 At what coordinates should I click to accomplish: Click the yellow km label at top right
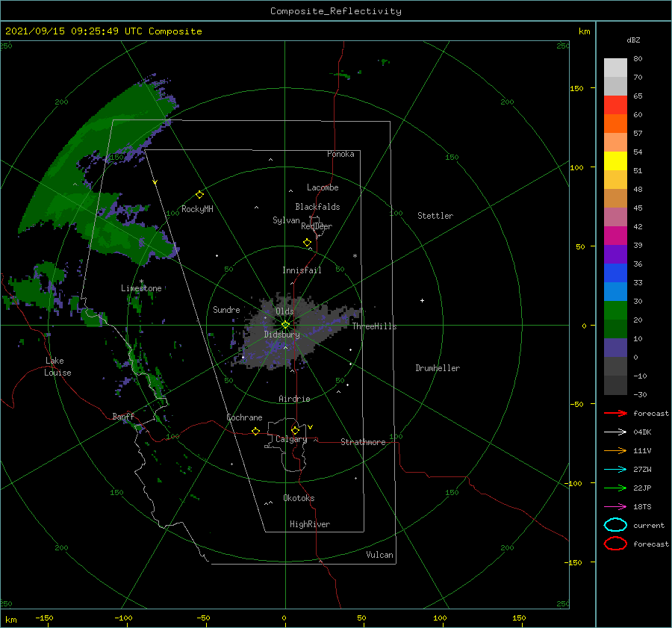pyautogui.click(x=584, y=31)
